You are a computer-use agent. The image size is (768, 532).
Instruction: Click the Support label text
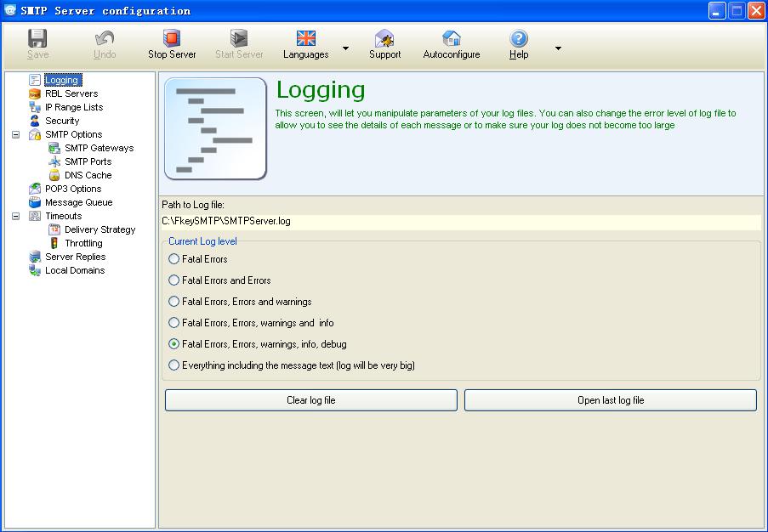pos(384,54)
